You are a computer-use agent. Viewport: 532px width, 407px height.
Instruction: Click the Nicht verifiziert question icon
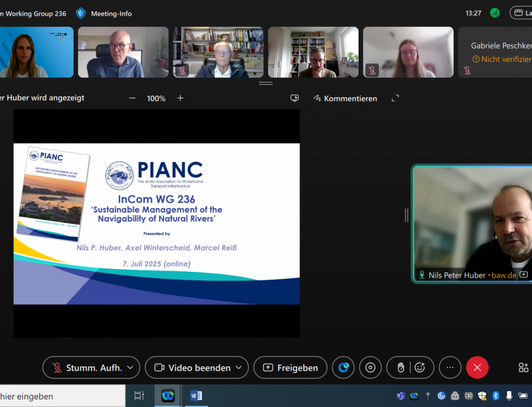[x=476, y=59]
